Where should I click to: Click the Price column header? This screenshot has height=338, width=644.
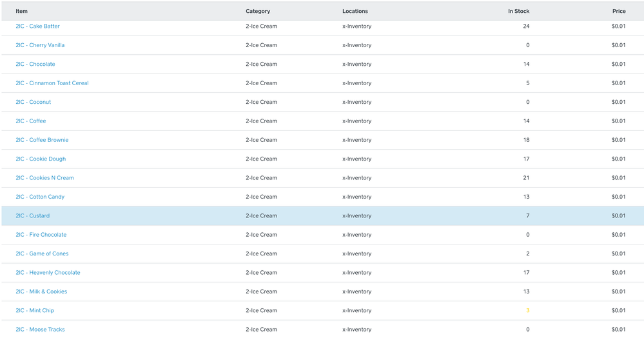[x=619, y=11]
